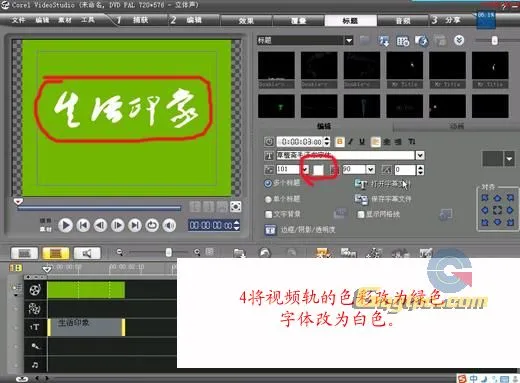Click the timeline zoom in magnifier
The width and height of the screenshot is (520, 383).
[x=197, y=252]
